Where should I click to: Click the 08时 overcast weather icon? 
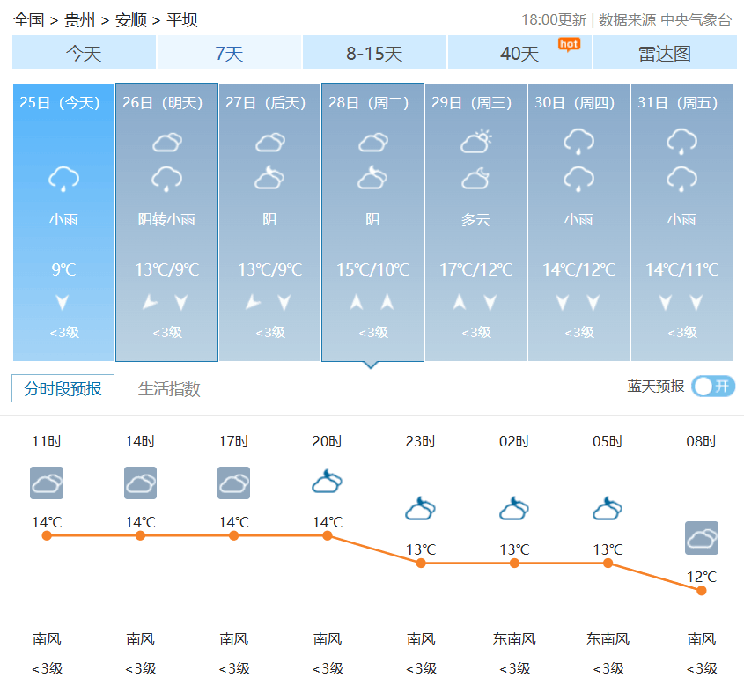pos(701,538)
